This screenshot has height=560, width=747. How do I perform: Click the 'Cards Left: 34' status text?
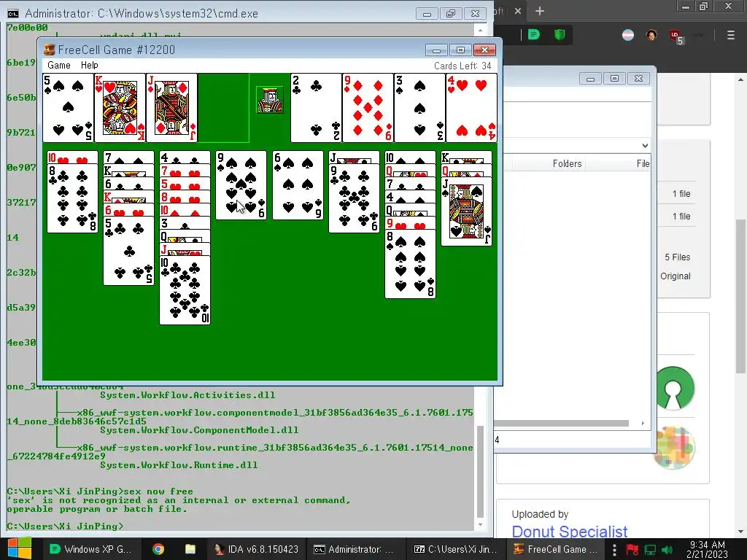(x=462, y=66)
